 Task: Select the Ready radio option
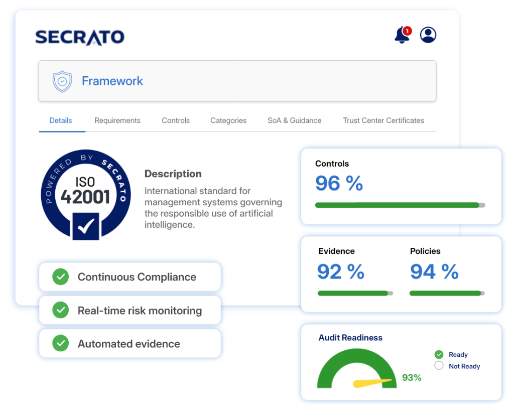coord(439,354)
